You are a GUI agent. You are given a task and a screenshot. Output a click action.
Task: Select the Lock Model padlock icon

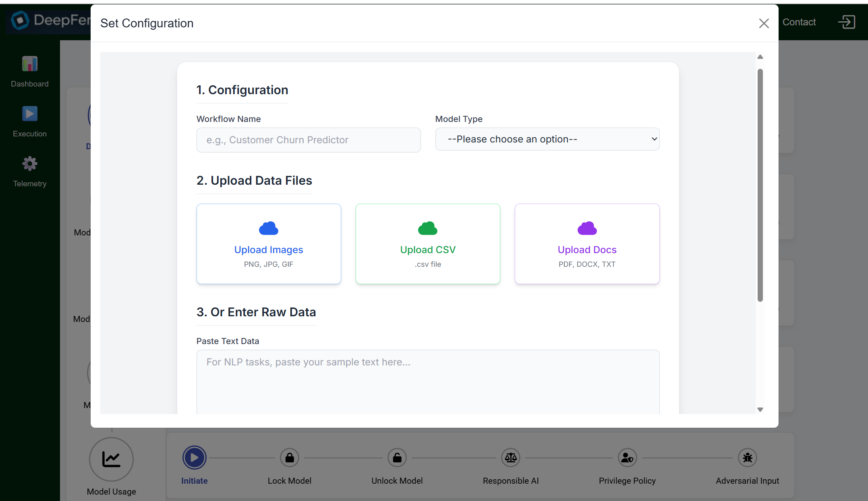[290, 458]
